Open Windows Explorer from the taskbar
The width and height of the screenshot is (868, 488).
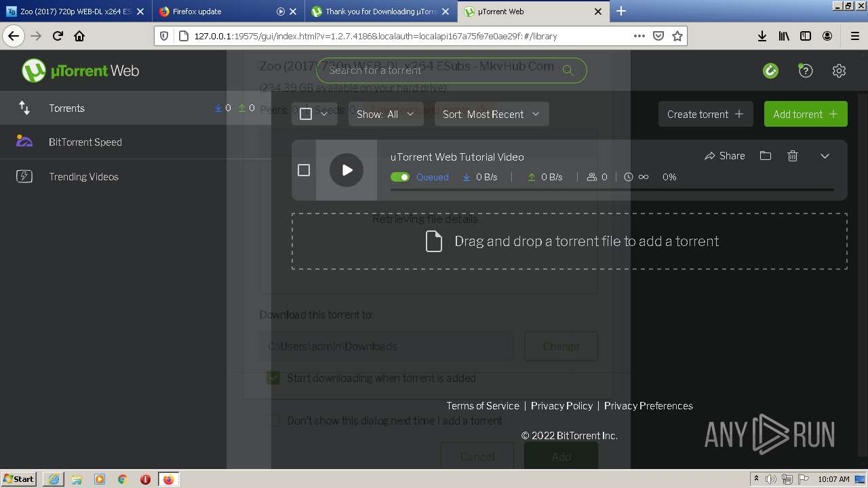(x=77, y=479)
